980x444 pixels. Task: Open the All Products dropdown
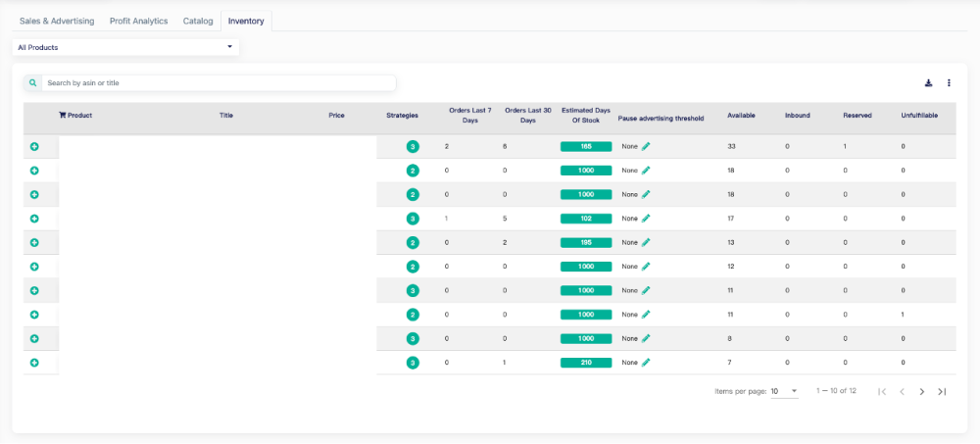point(125,47)
